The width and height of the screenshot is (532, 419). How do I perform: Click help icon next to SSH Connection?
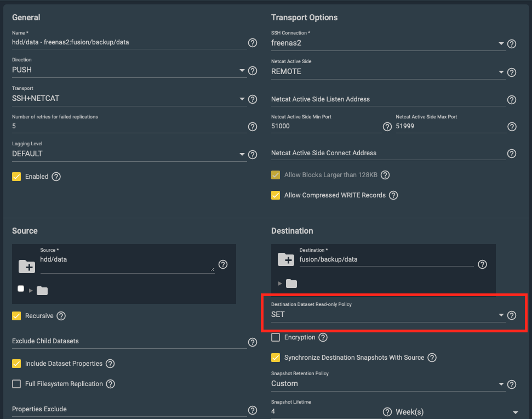pos(512,44)
